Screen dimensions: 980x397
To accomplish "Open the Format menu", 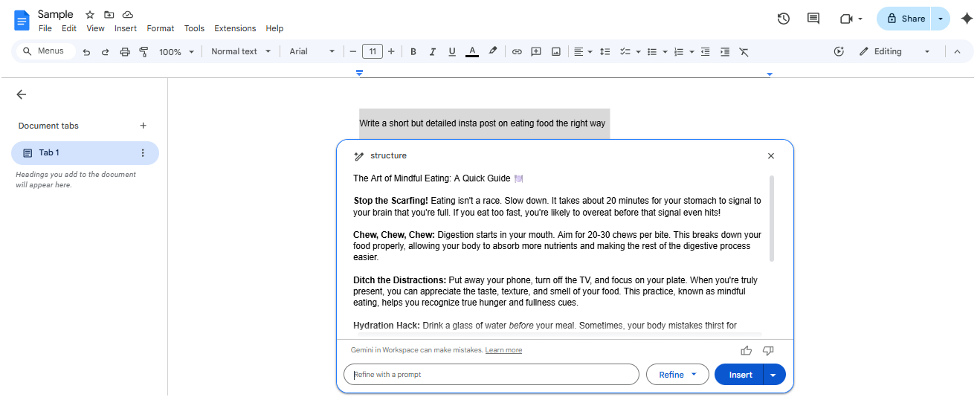I will click(161, 28).
